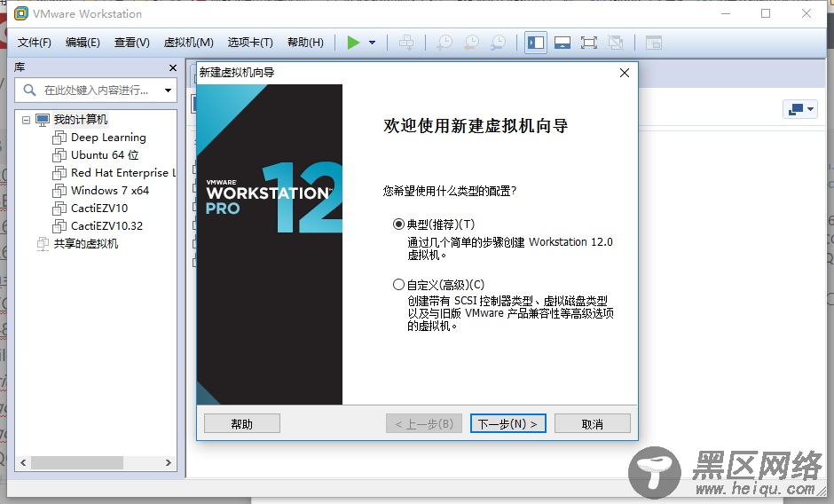The height and width of the screenshot is (504, 834).
Task: Click the Help (帮助) button in wizard
Action: point(242,423)
